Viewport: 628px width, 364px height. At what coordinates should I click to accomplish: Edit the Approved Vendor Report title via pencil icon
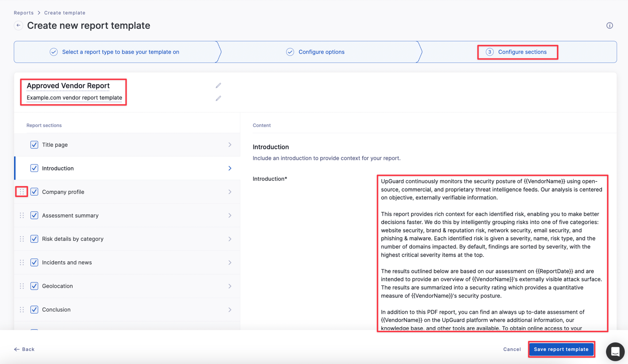[x=218, y=85]
